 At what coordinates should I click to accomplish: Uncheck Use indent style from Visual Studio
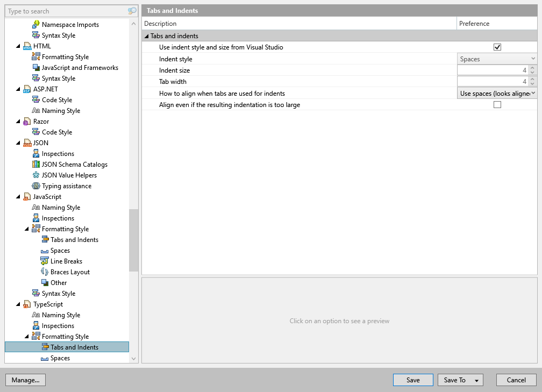[497, 47]
